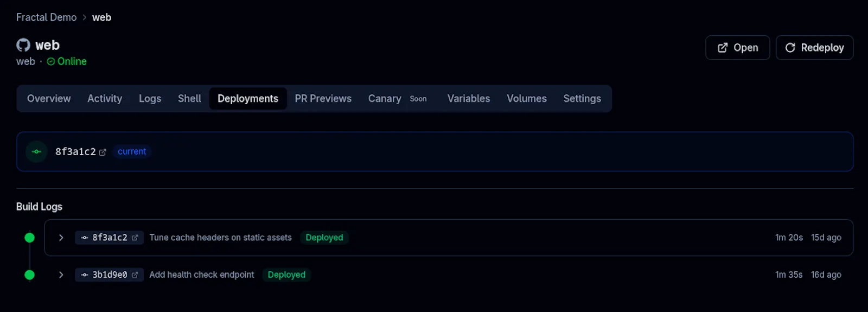Go to the Volumes tab
The image size is (868, 312).
click(527, 99)
